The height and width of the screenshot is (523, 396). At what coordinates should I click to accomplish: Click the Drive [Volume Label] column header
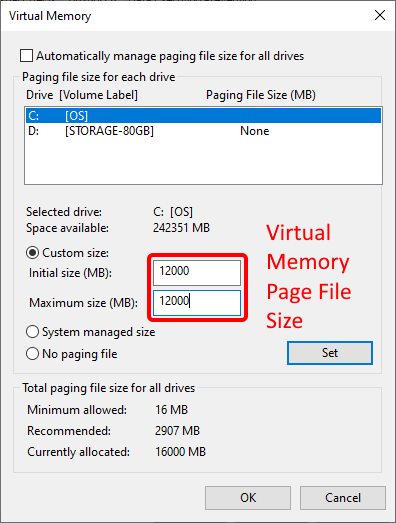point(82,95)
